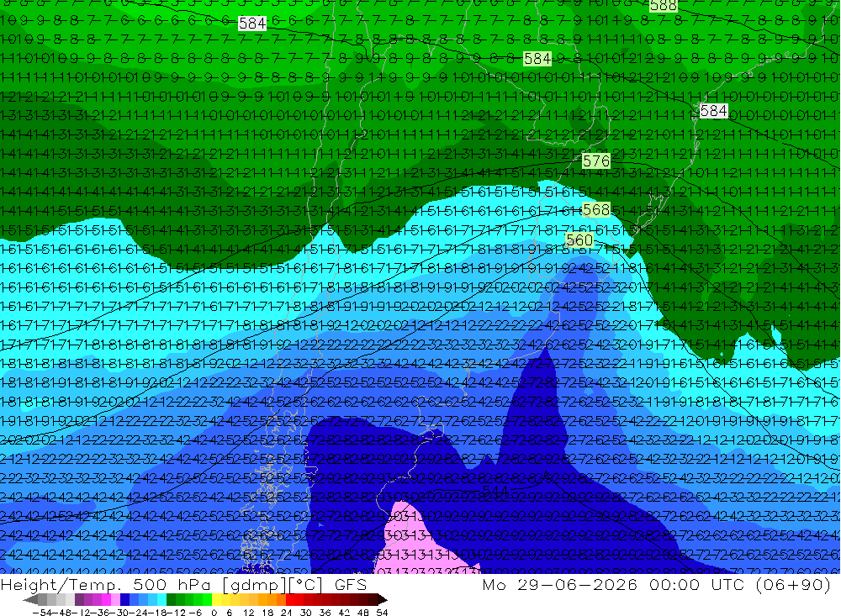Click the light pink swatch in the legend
This screenshot has width=841, height=616.
pos(115,600)
